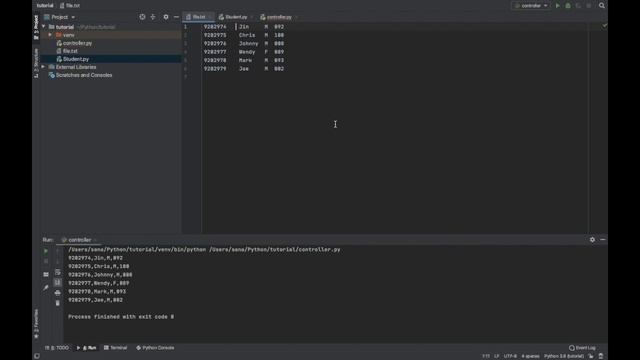This screenshot has height=360, width=640.
Task: Click the controller.py path in the Run output
Action: (275, 249)
